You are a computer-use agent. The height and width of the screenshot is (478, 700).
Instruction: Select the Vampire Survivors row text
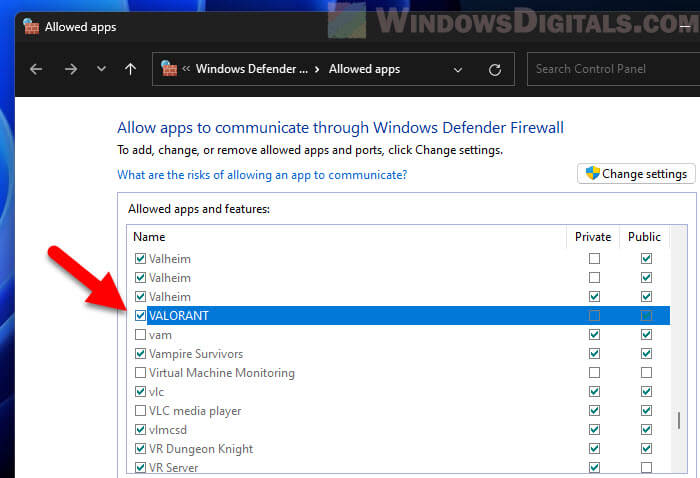(196, 353)
